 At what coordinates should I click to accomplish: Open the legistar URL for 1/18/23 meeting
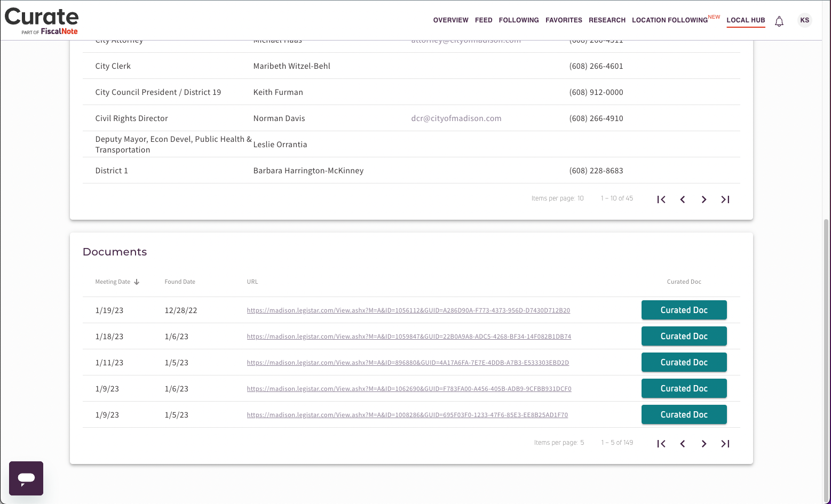pyautogui.click(x=409, y=337)
